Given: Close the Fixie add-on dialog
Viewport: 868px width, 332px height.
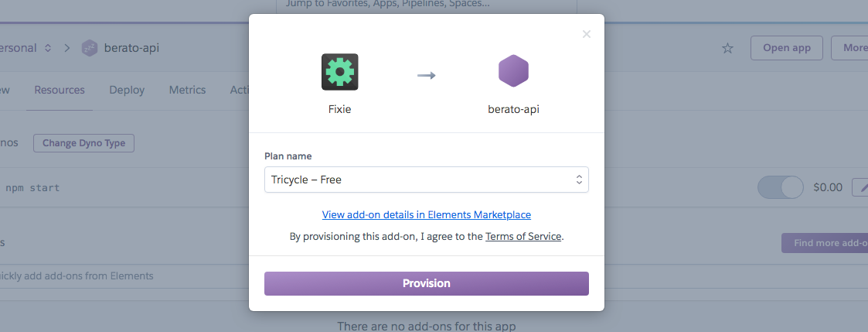Looking at the screenshot, I should (587, 34).
